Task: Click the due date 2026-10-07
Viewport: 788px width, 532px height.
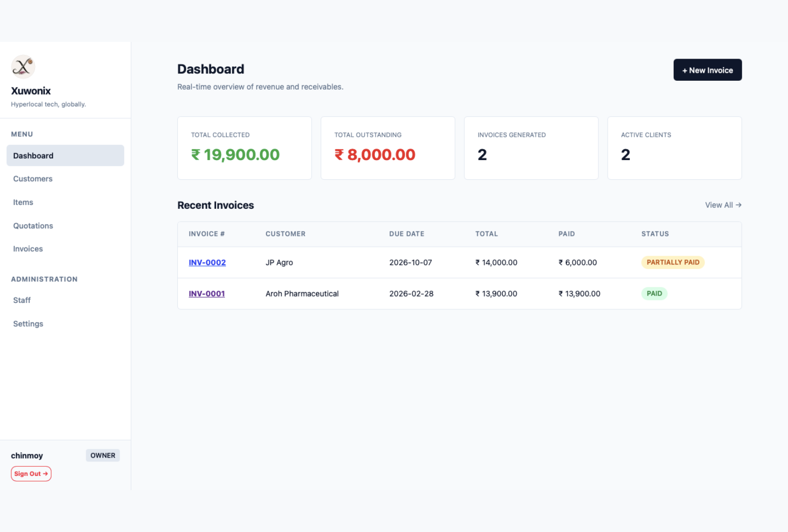Action: click(x=410, y=263)
